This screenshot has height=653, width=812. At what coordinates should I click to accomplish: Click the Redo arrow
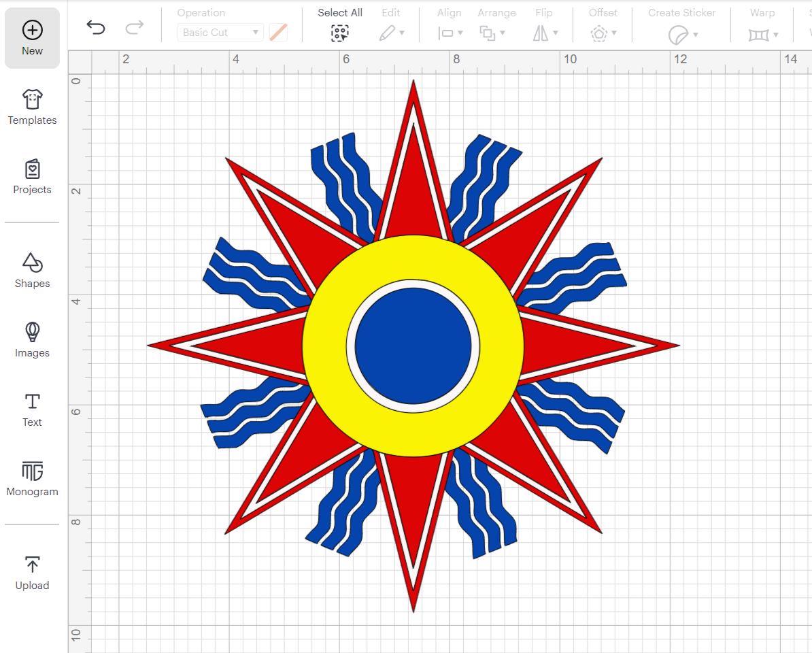(134, 29)
